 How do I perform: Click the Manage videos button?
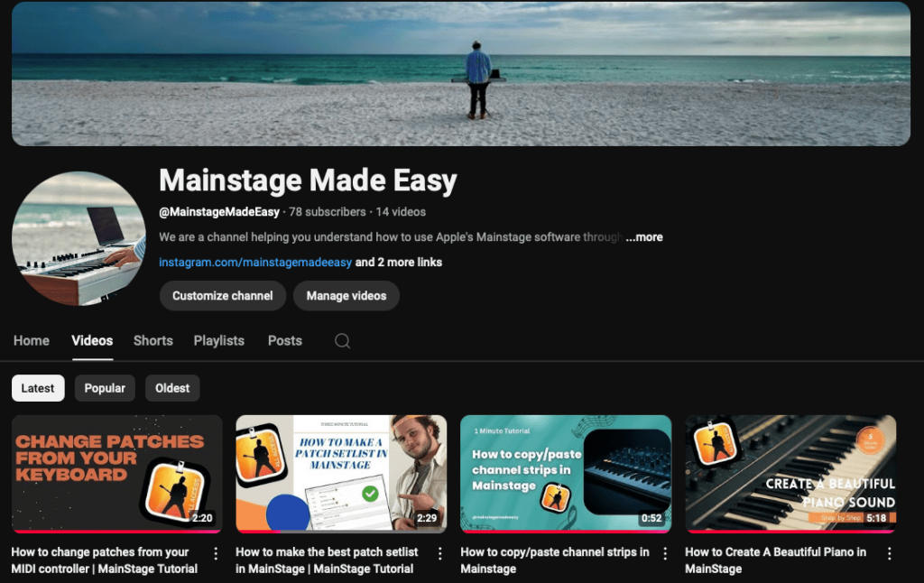346,295
